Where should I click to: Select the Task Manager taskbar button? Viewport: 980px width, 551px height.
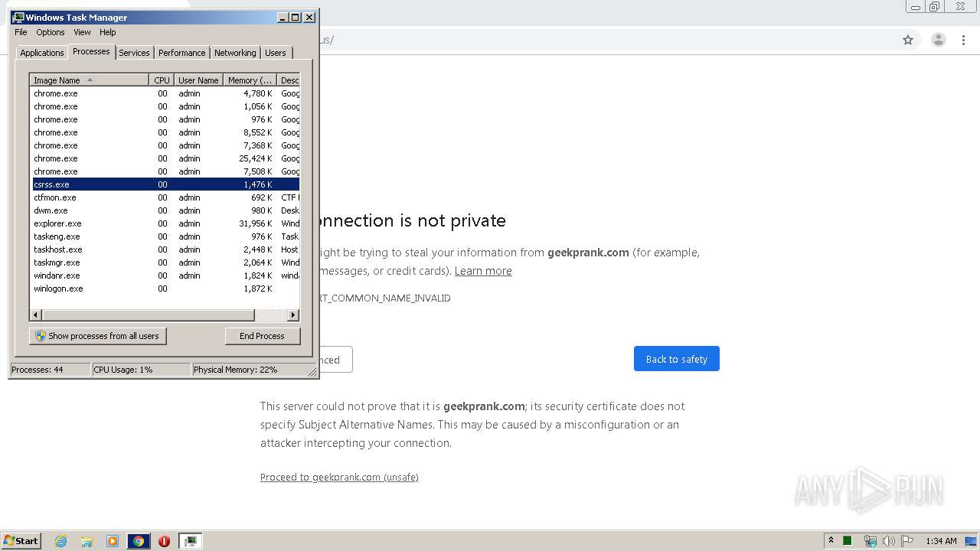click(x=190, y=541)
